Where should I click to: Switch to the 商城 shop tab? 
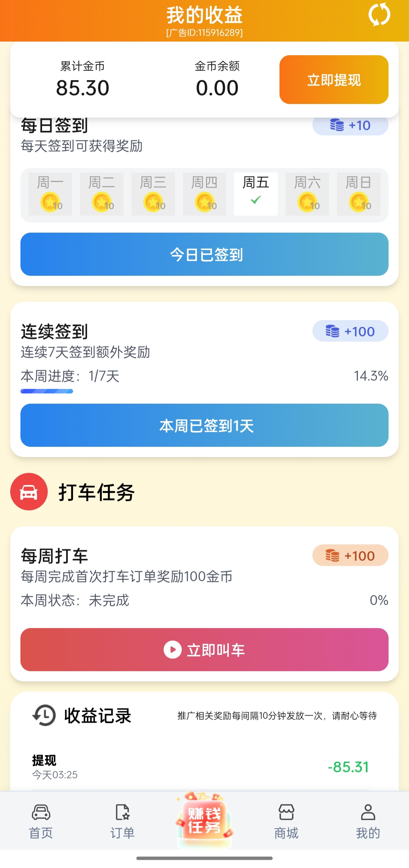(x=286, y=821)
